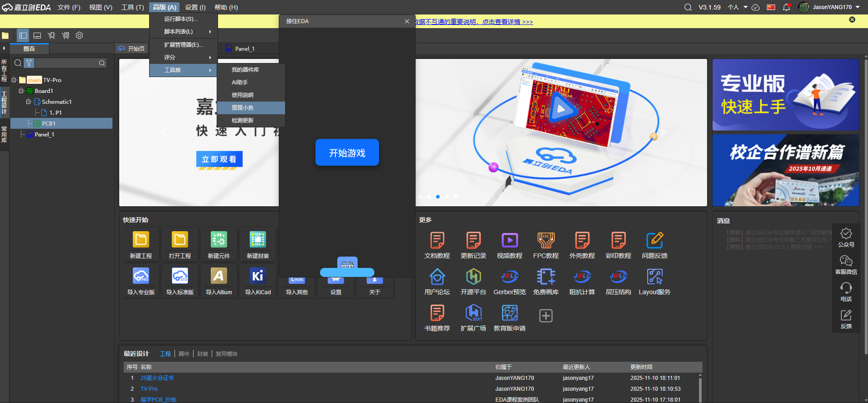The image size is (868, 403).
Task: Open the 更新记录 changelog icon
Action: click(x=474, y=240)
